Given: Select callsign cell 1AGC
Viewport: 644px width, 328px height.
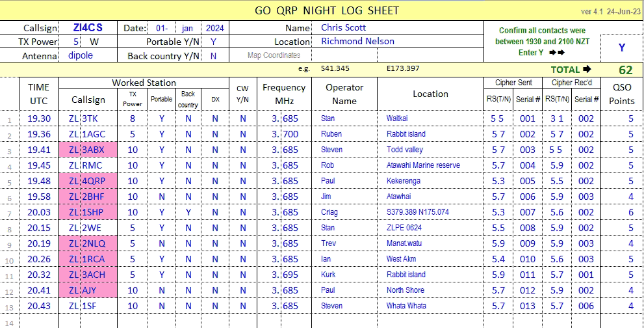Looking at the screenshot, I should [x=99, y=134].
